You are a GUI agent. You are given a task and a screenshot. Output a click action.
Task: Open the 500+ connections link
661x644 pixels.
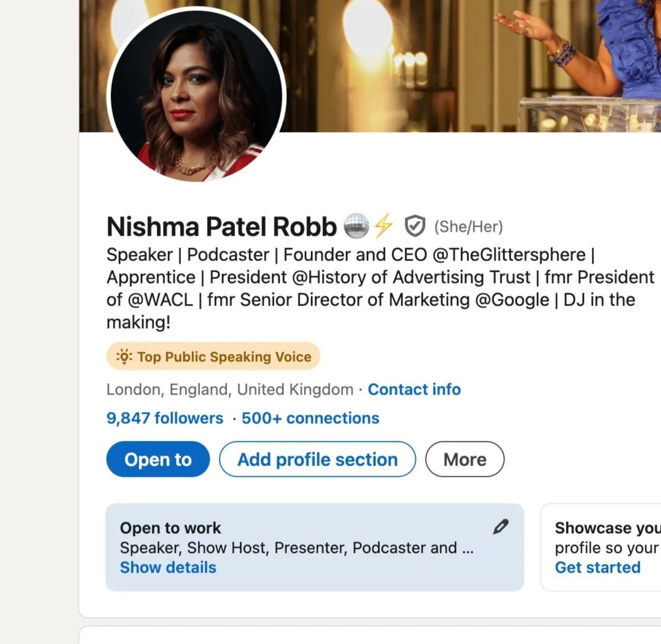pyautogui.click(x=310, y=418)
